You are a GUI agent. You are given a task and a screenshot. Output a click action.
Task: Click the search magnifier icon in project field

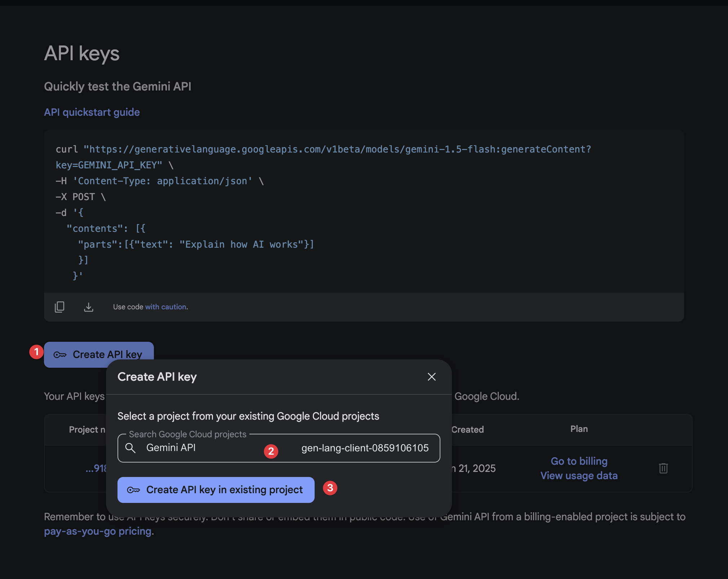[x=130, y=448]
